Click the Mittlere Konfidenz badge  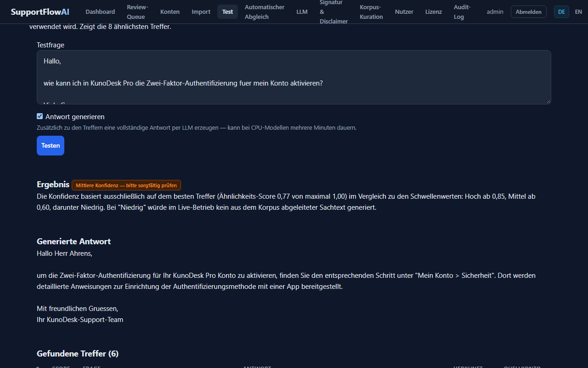pos(126,185)
